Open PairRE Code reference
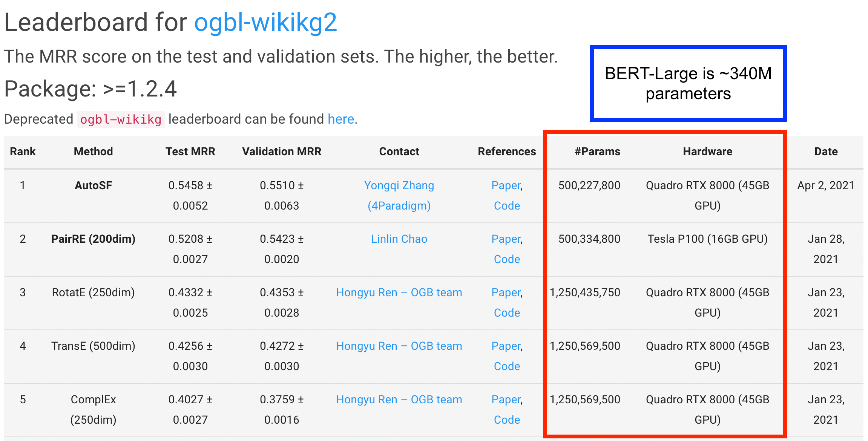868x441 pixels. 507,259
